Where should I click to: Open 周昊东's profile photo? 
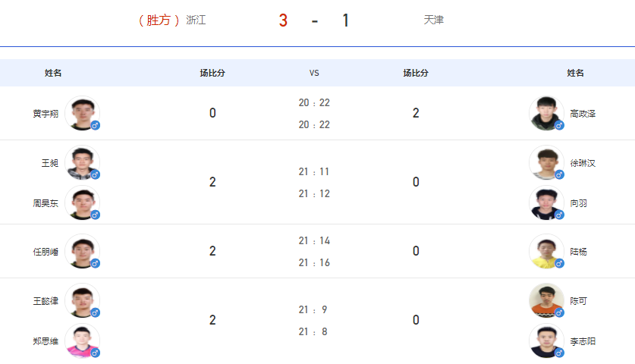coord(82,202)
